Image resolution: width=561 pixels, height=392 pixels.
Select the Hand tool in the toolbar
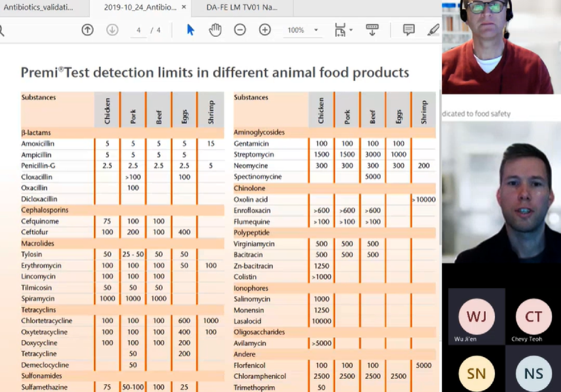(x=215, y=30)
